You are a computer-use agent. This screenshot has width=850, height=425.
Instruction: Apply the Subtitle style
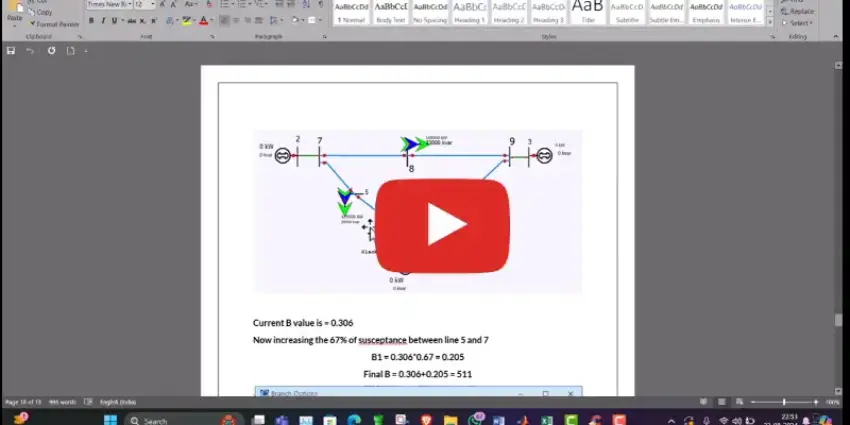point(627,13)
